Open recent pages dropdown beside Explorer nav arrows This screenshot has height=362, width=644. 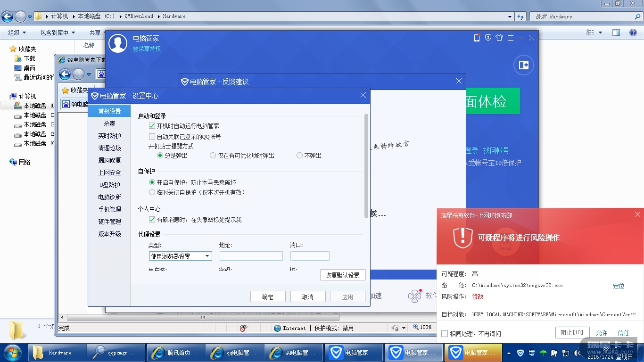[30, 16]
